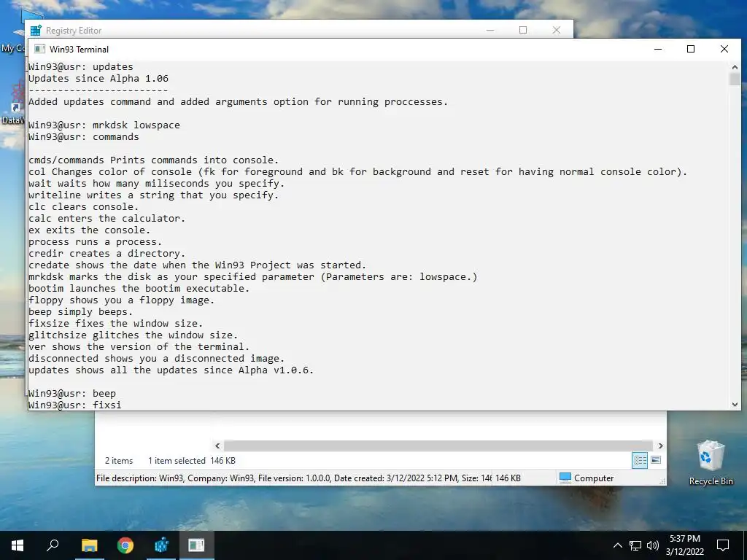Screen dimensions: 747x560
Task: Click Explorer horizontal scroll left arrow
Action: point(217,446)
